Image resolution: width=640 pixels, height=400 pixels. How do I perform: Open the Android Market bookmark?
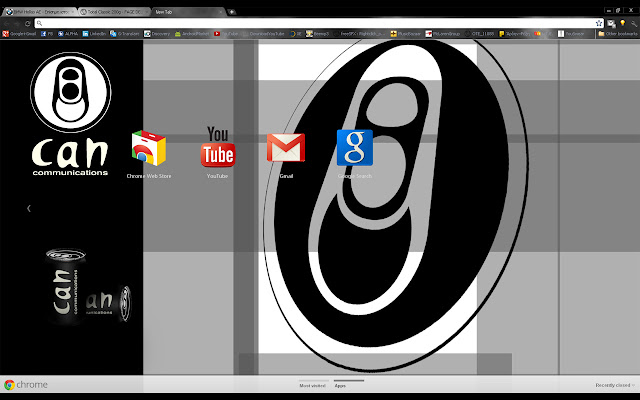click(192, 34)
